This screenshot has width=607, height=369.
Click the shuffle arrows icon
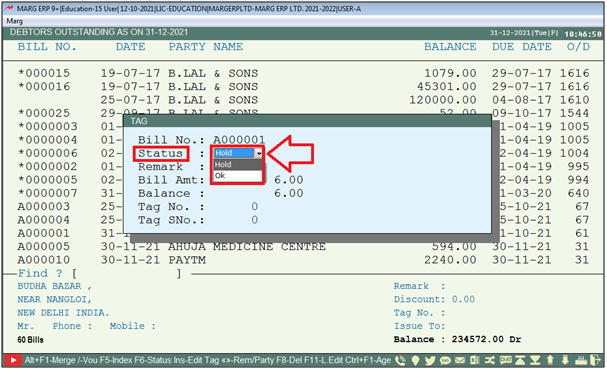point(490,360)
